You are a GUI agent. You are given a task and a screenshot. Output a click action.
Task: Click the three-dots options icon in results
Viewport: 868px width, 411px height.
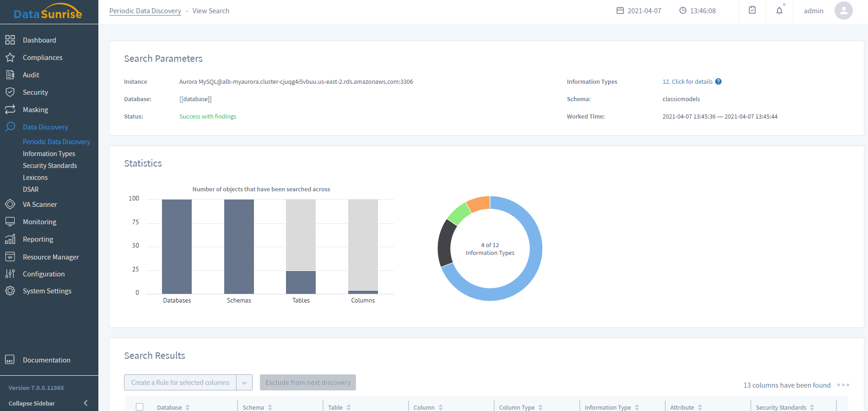coord(843,385)
